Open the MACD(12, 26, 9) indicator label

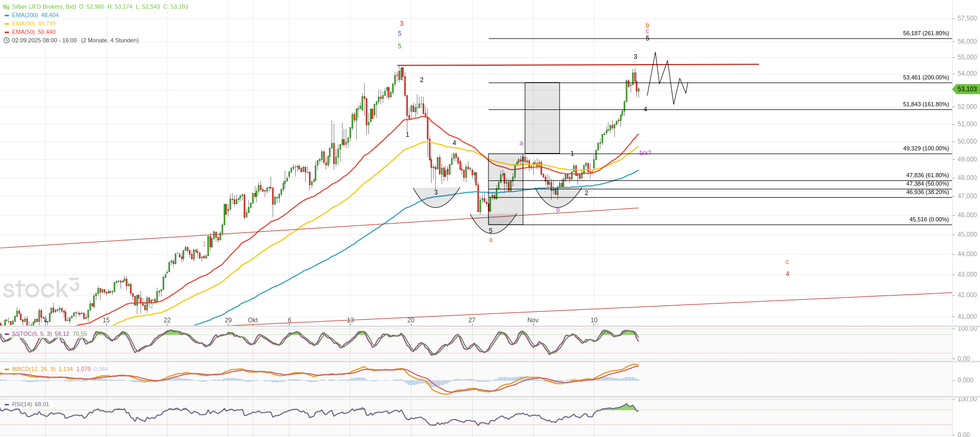34,369
